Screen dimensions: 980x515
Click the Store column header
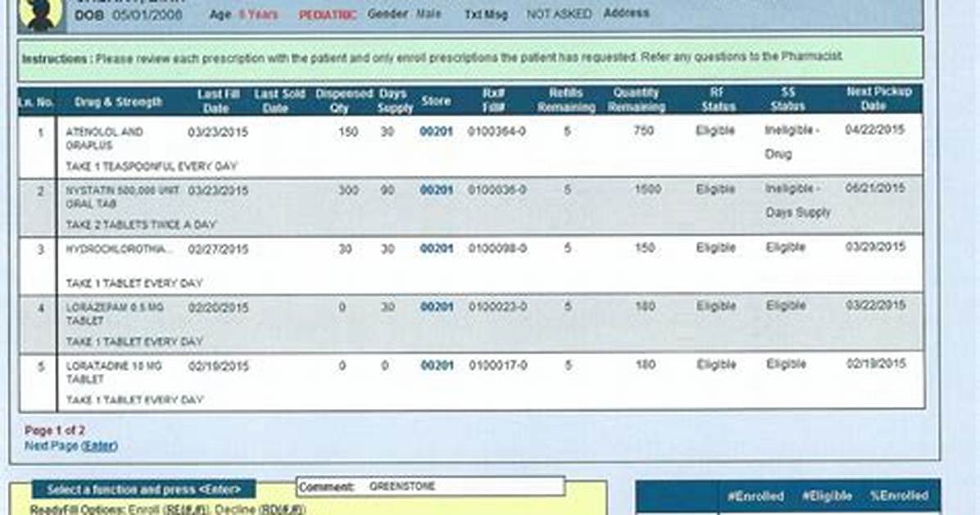pyautogui.click(x=436, y=101)
